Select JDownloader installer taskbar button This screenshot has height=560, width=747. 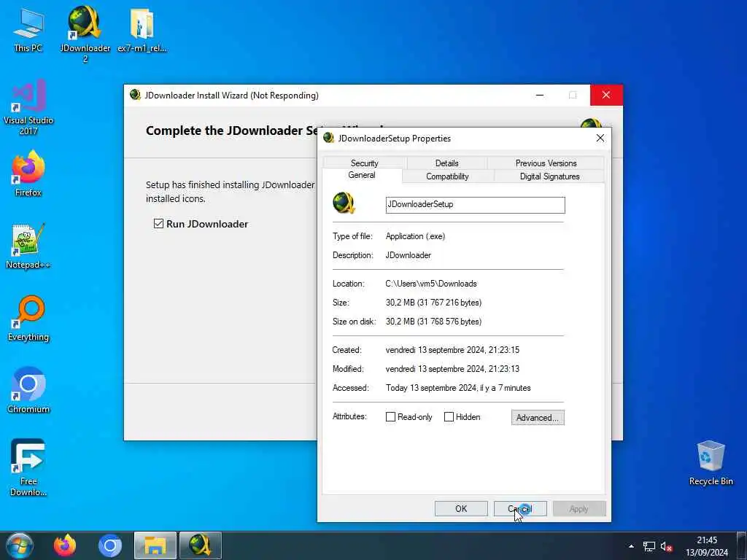click(200, 545)
